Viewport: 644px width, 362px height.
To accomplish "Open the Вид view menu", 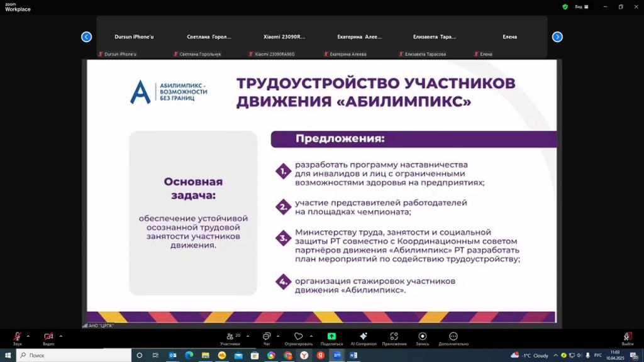I will pos(582,6).
